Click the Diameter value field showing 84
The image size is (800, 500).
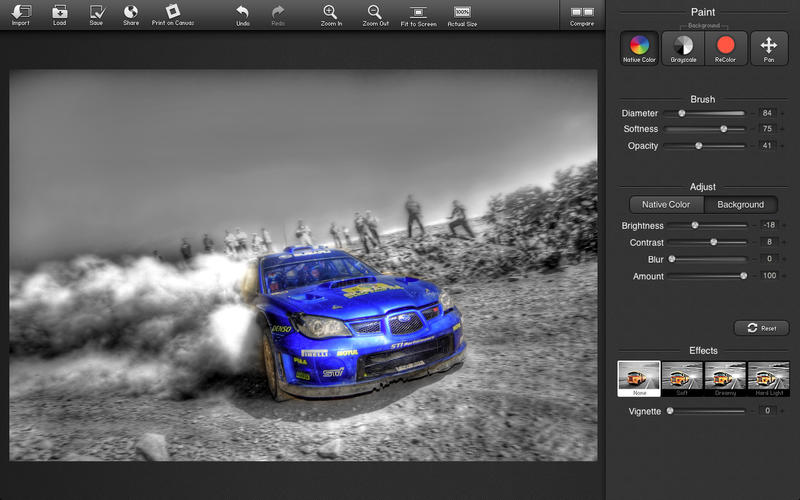coord(767,113)
